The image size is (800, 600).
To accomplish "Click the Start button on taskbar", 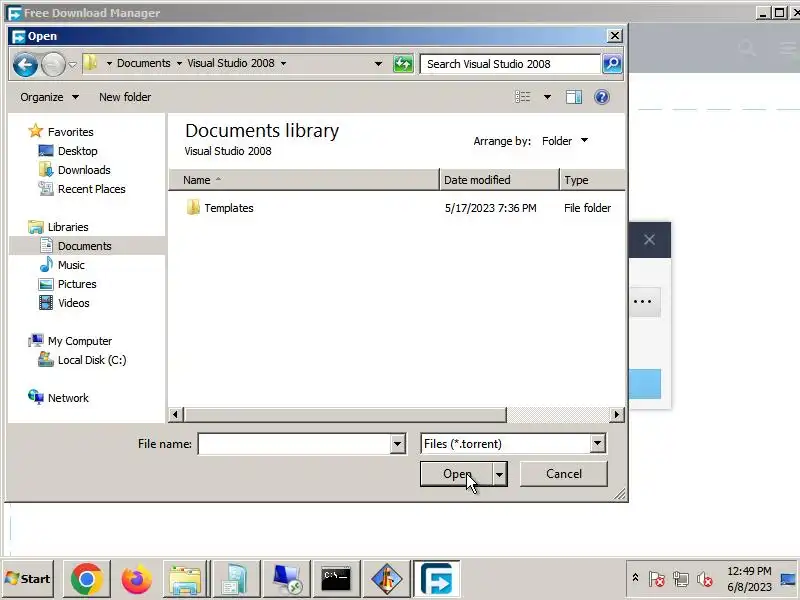I will pos(28,579).
